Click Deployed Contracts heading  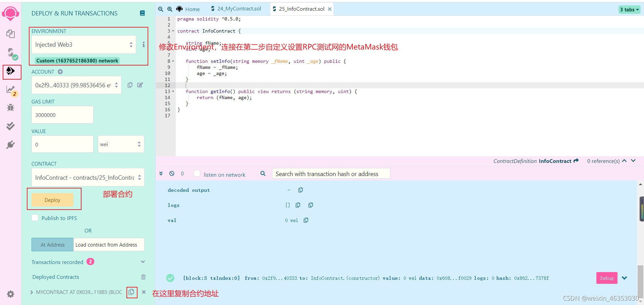point(56,277)
